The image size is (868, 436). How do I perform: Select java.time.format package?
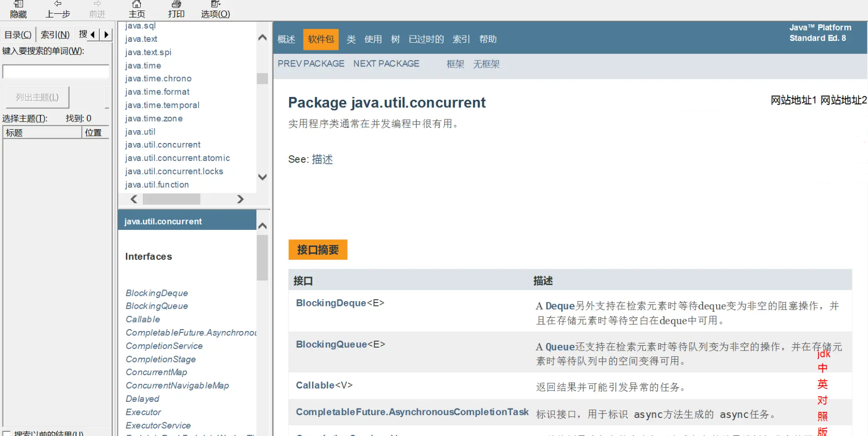157,92
